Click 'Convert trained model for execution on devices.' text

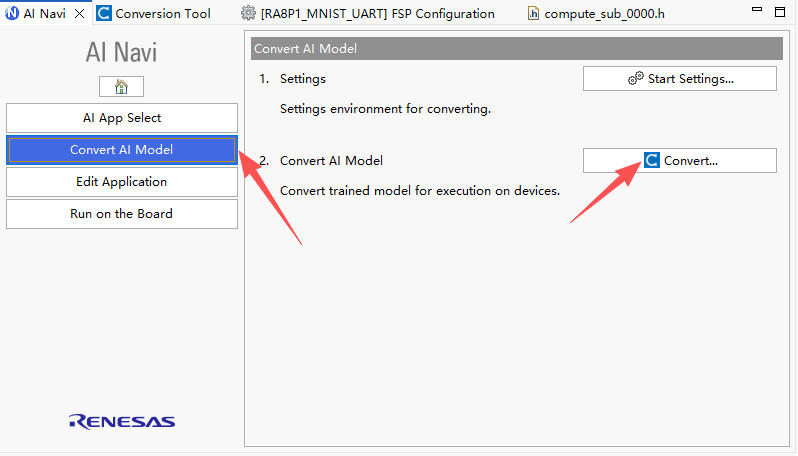click(x=420, y=191)
